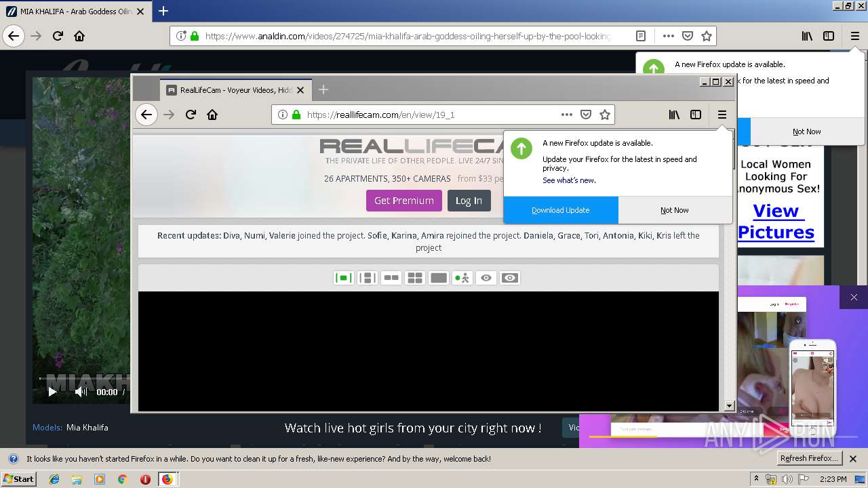This screenshot has width=868, height=488.
Task: Select the single-camera view layout button
Action: (344, 278)
